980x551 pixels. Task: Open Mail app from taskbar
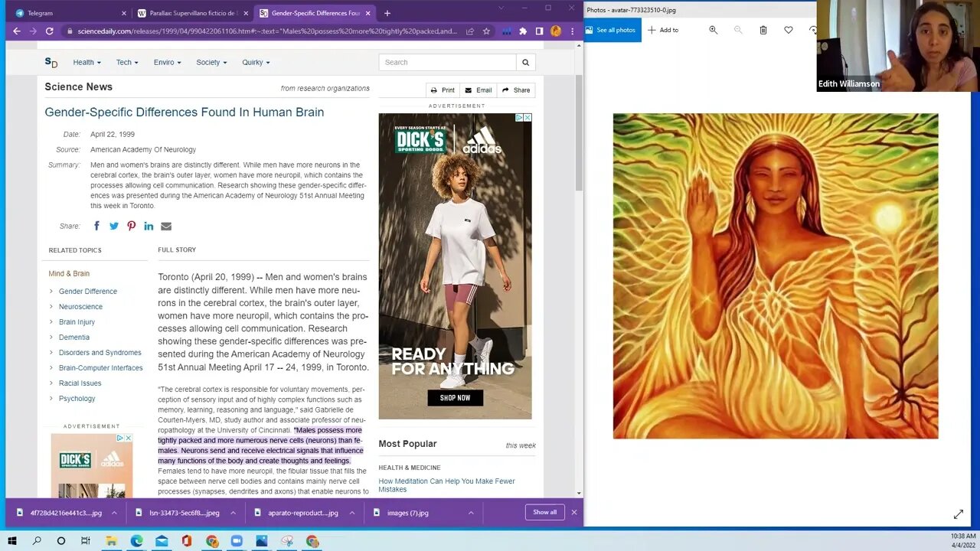pyautogui.click(x=162, y=541)
